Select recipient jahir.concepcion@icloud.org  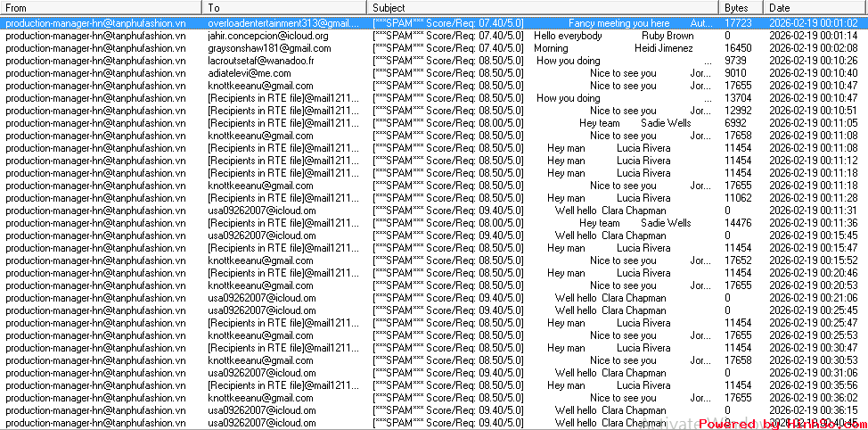click(x=268, y=36)
